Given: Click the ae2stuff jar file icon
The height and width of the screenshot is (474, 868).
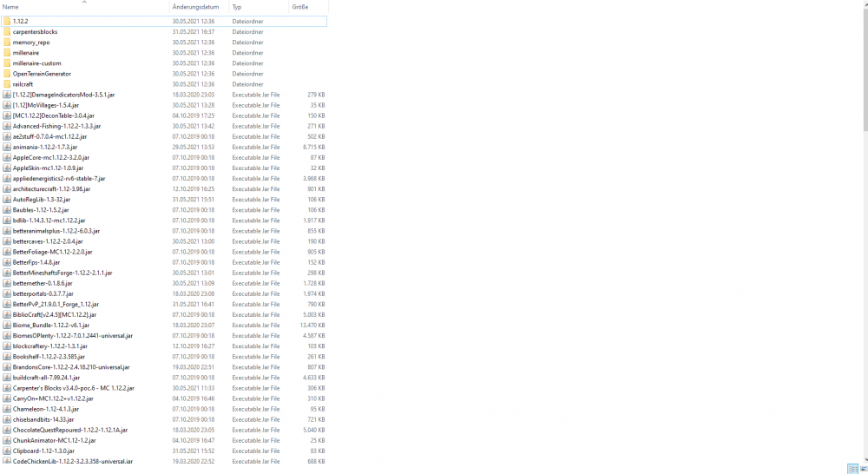Looking at the screenshot, I should click(x=7, y=136).
